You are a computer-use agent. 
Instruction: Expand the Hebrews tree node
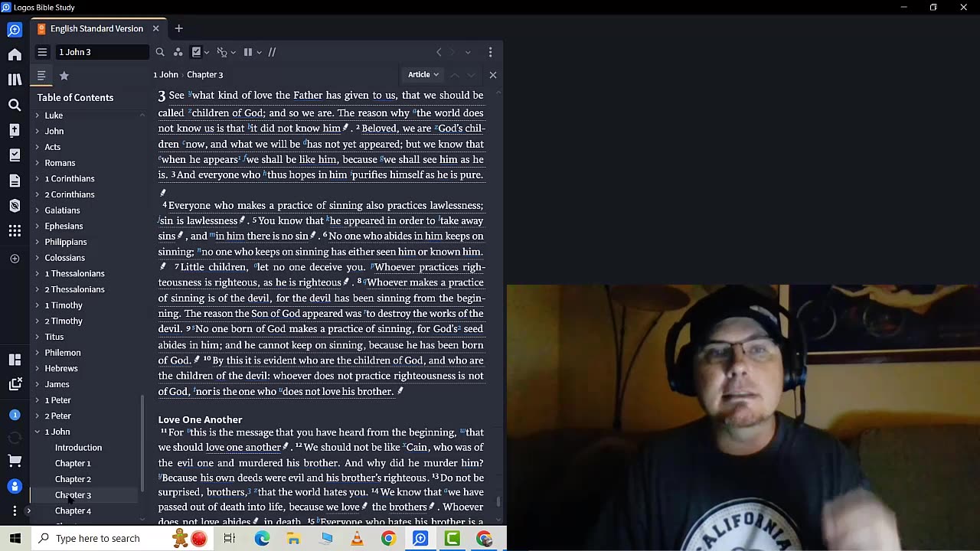click(x=37, y=368)
